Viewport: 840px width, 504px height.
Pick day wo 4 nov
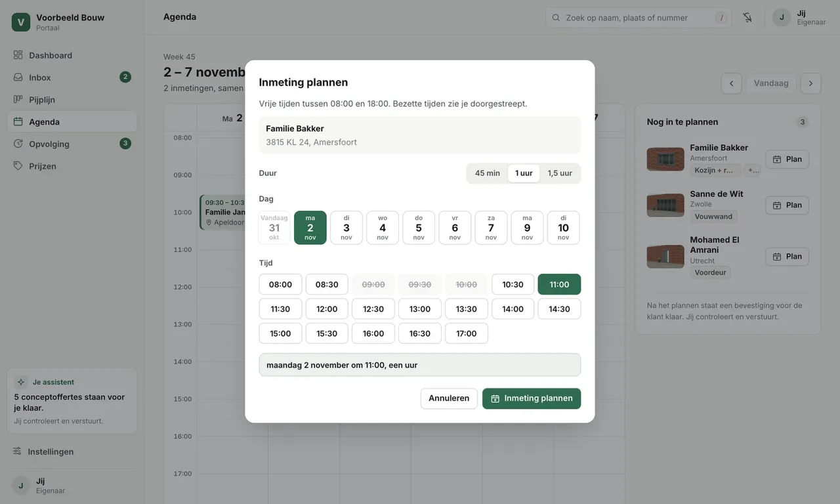click(383, 228)
